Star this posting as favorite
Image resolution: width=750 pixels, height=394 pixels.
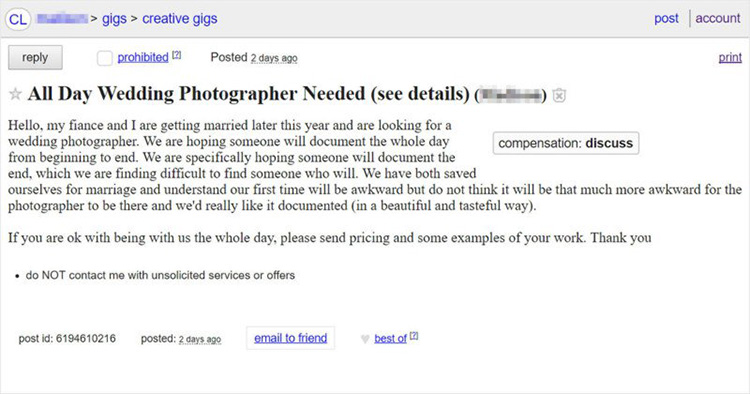click(15, 94)
